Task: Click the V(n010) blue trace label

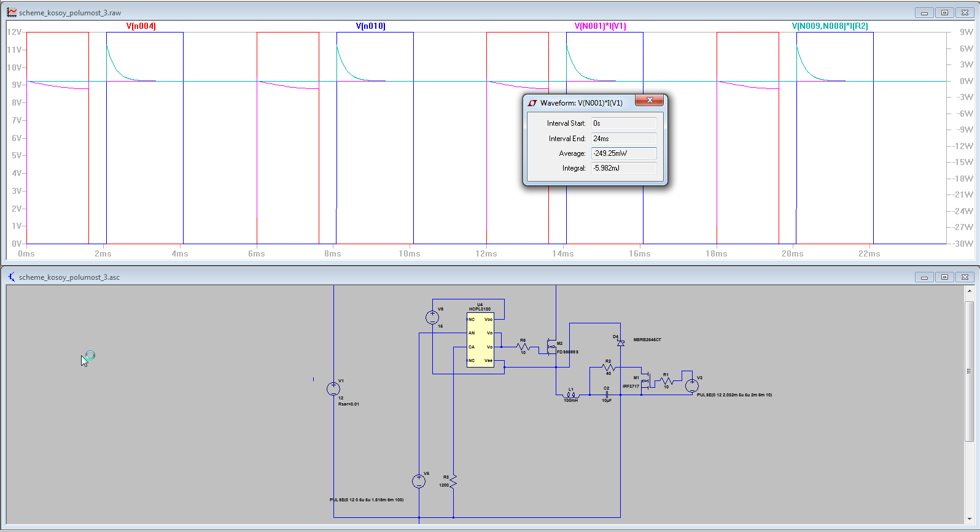Action: (371, 26)
